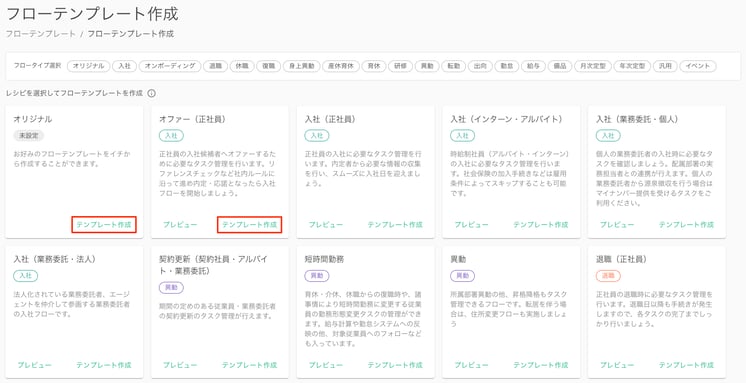The height and width of the screenshot is (383, 746).
Task: Open プレビュー on the オファー（正社員） card
Action: click(x=180, y=225)
